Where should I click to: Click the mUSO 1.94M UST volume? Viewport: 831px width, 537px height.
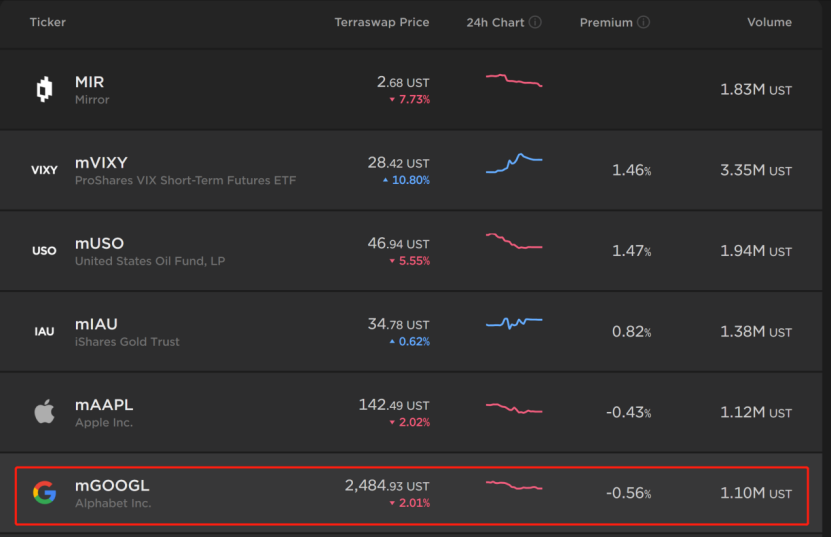pos(755,251)
